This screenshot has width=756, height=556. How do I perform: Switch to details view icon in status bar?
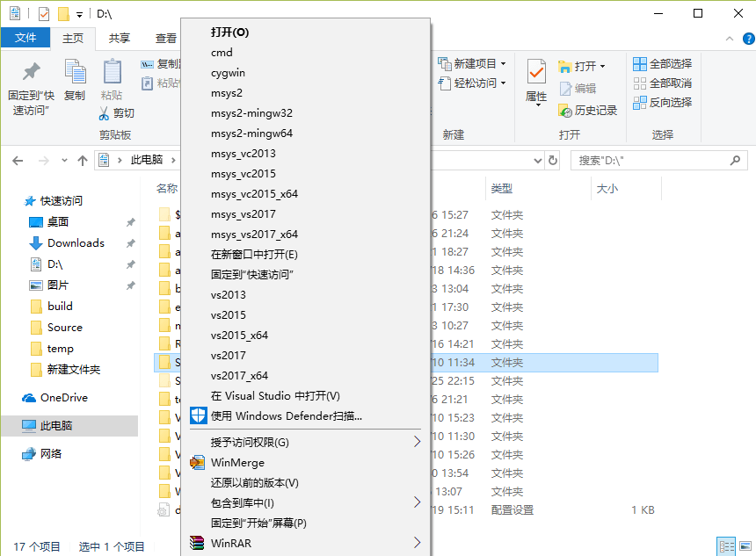[x=726, y=546]
